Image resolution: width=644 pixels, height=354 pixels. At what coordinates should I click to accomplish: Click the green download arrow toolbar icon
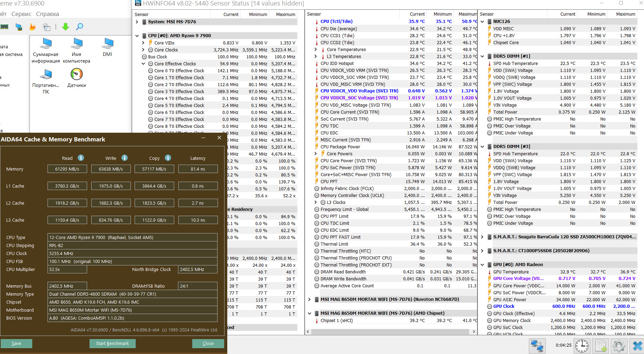[65, 27]
